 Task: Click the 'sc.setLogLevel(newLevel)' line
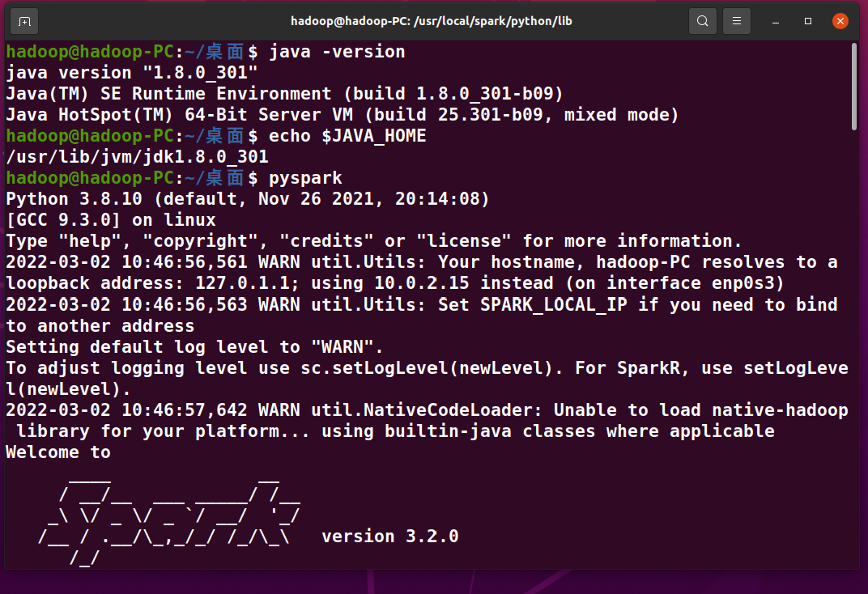point(427,368)
